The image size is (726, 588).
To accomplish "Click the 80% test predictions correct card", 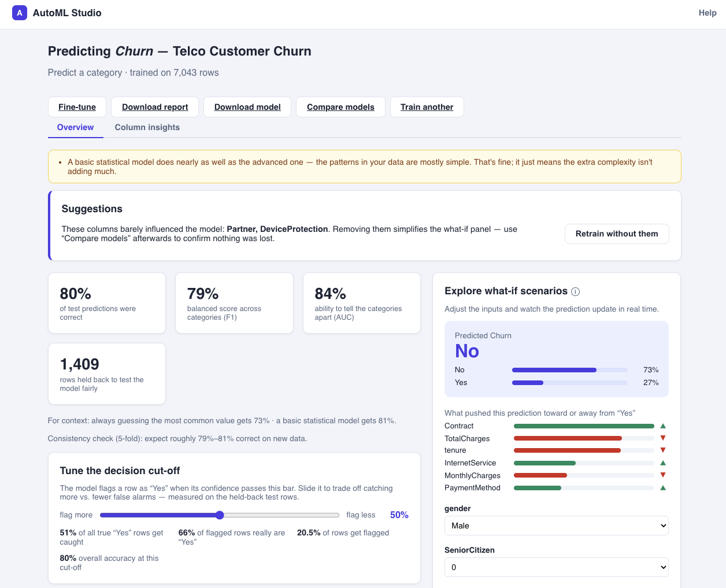I will point(107,303).
